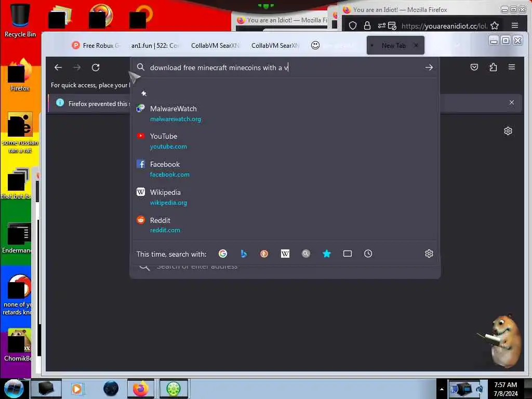The width and height of the screenshot is (532, 399).
Task: Open the Extensions puzzle-piece menu
Action: click(493, 67)
